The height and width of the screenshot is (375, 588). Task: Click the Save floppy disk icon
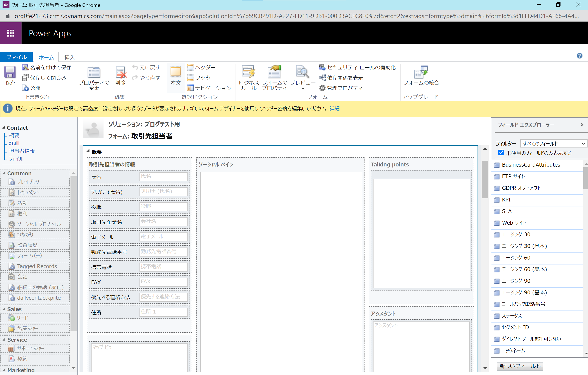pos(10,72)
